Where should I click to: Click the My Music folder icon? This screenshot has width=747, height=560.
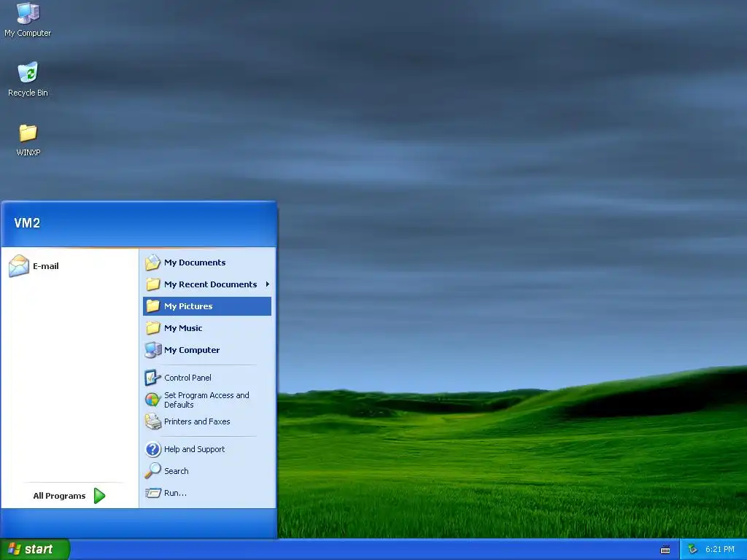click(152, 328)
